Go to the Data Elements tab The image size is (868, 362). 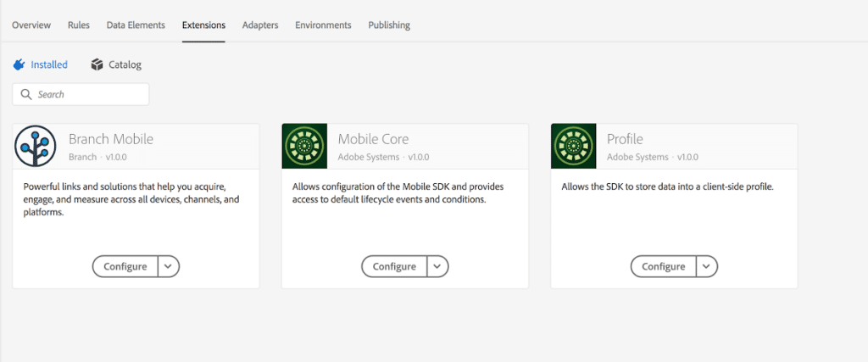tap(136, 25)
